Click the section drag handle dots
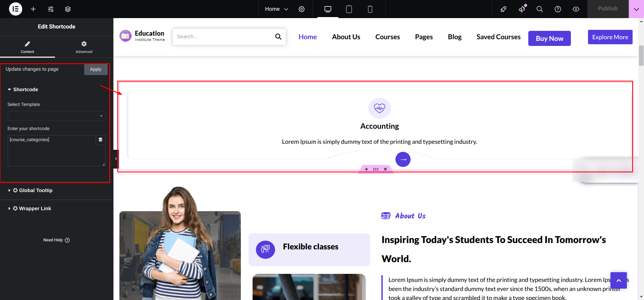The width and height of the screenshot is (644, 300). coord(376,169)
